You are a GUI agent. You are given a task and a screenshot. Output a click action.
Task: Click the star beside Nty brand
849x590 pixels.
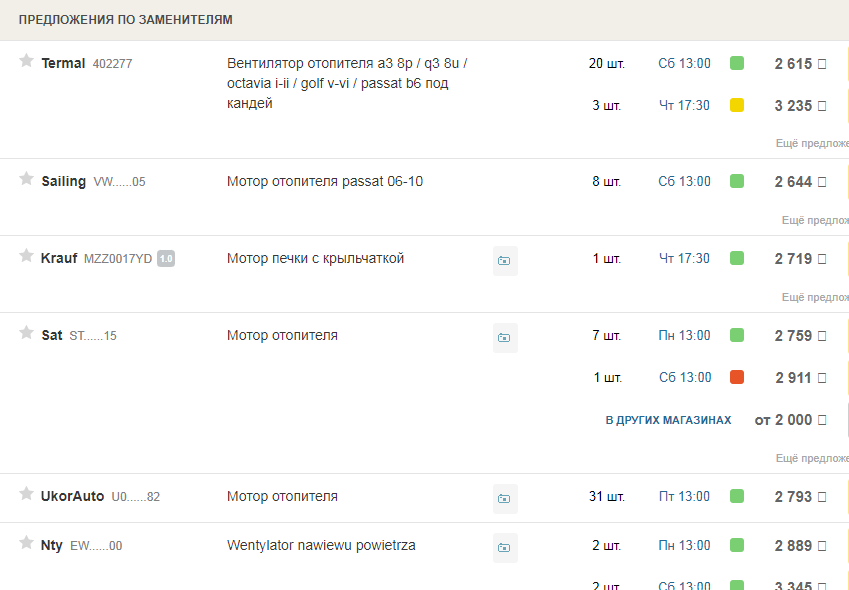(x=27, y=543)
